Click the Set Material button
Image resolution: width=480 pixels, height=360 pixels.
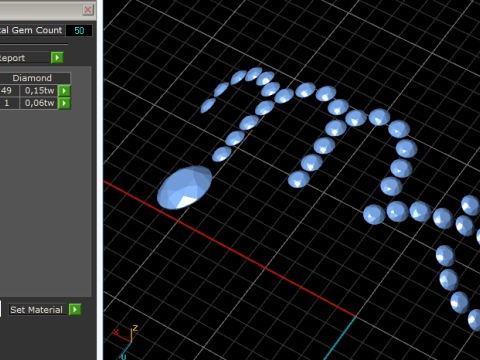(x=37, y=310)
